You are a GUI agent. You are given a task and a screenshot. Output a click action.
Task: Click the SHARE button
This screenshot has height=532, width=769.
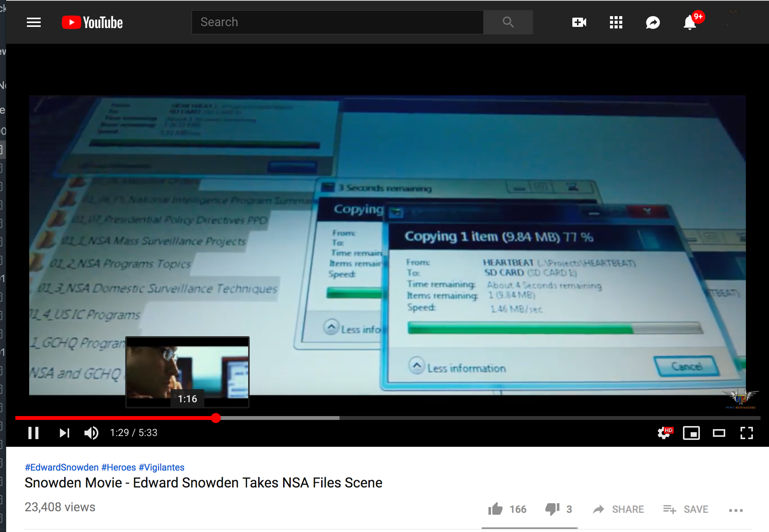(x=618, y=509)
